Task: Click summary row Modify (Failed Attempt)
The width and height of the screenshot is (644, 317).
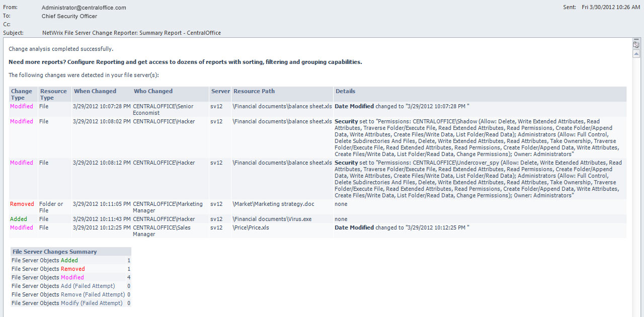Action: [x=71, y=303]
